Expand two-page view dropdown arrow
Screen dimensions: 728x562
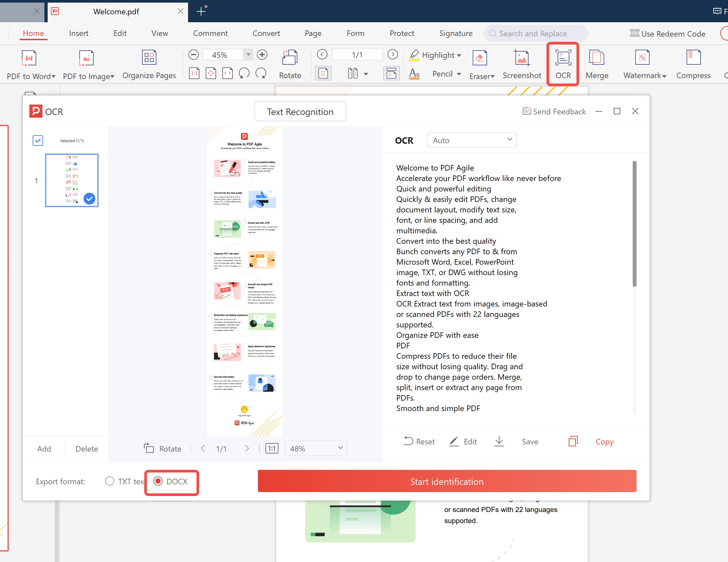pos(366,74)
